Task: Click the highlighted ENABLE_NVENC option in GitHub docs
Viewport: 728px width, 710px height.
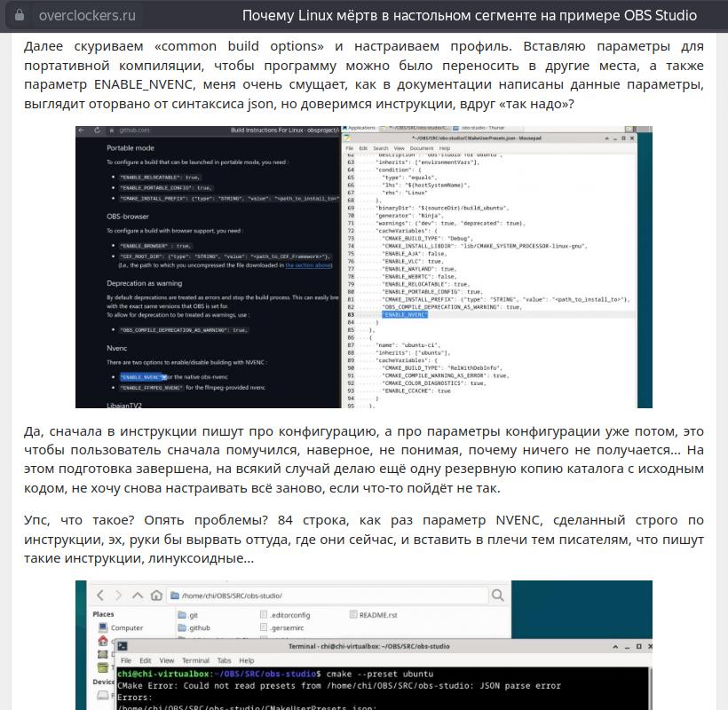Action: [143, 377]
